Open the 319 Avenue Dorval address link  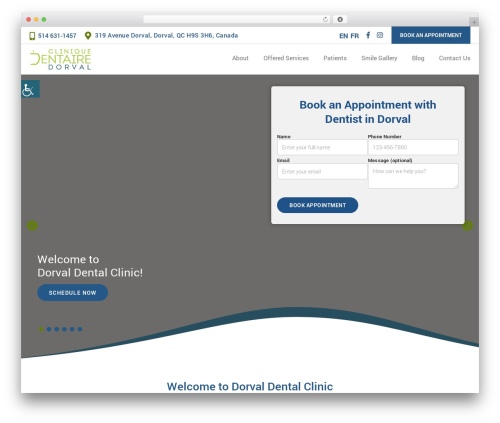(x=166, y=35)
